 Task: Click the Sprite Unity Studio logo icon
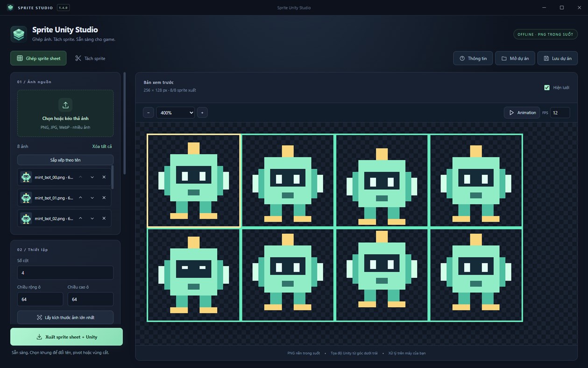click(19, 34)
